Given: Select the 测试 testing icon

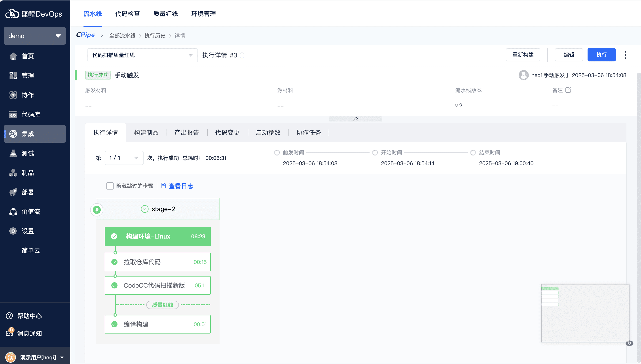Looking at the screenshot, I should (x=13, y=153).
